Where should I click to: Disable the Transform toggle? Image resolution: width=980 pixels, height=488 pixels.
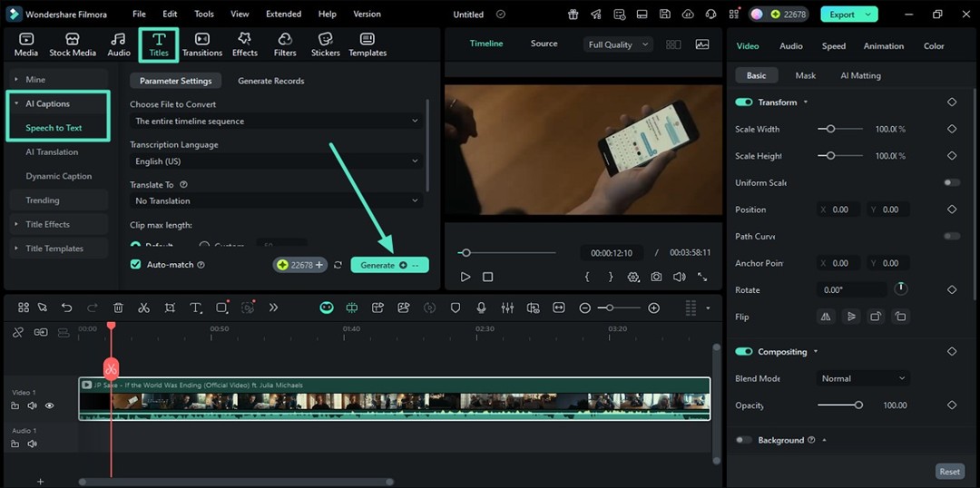(x=744, y=102)
